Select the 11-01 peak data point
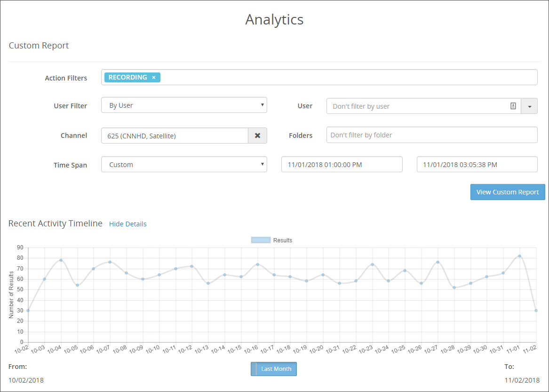Image resolution: width=549 pixels, height=392 pixels. (519, 256)
